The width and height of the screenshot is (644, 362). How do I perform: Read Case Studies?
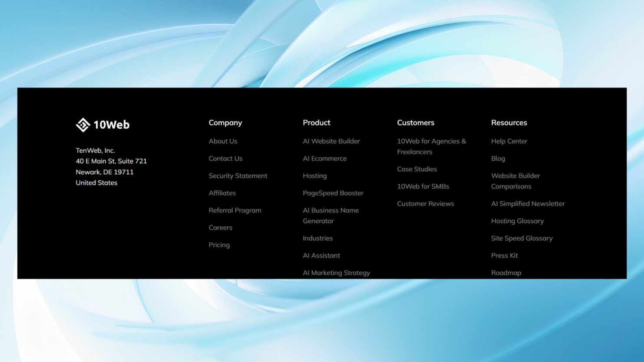(x=417, y=169)
